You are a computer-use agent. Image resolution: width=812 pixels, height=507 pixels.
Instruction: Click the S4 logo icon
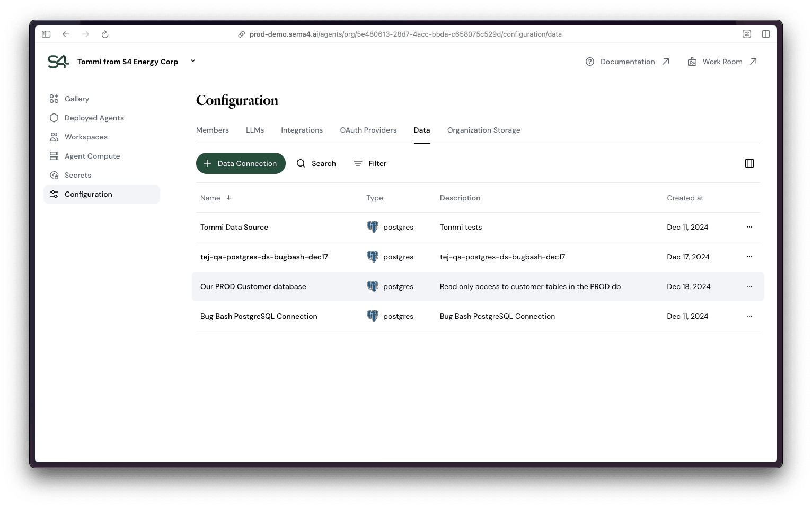coord(58,62)
